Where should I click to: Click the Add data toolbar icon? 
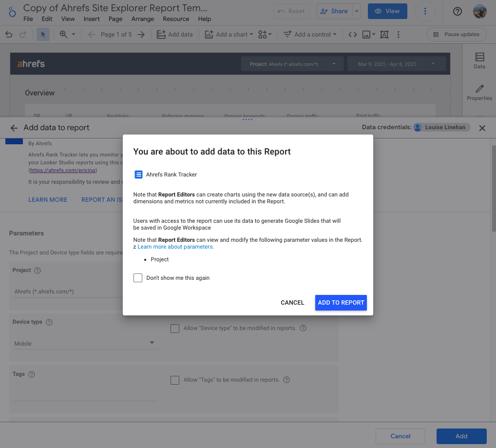point(174,34)
